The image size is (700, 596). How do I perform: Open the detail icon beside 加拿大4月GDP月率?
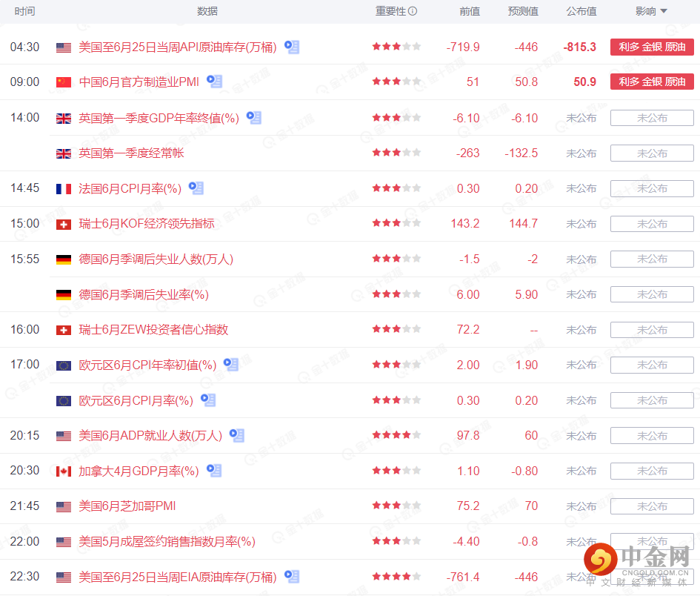coord(214,471)
